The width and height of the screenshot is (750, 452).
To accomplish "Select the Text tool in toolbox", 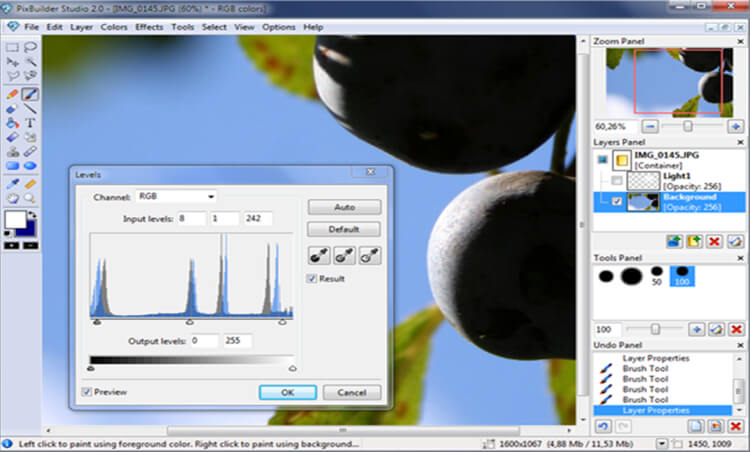I will 31,122.
